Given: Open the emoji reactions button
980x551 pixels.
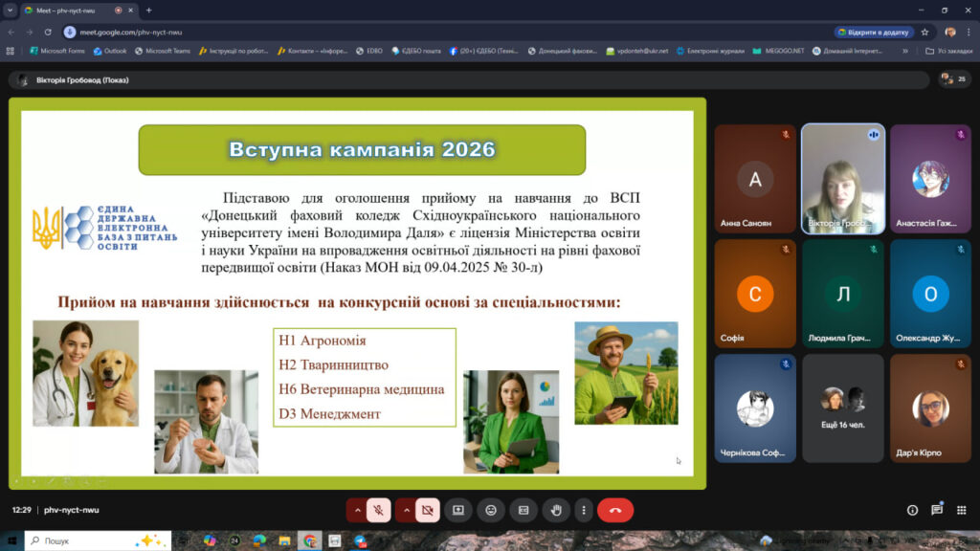Looking at the screenshot, I should (491, 510).
